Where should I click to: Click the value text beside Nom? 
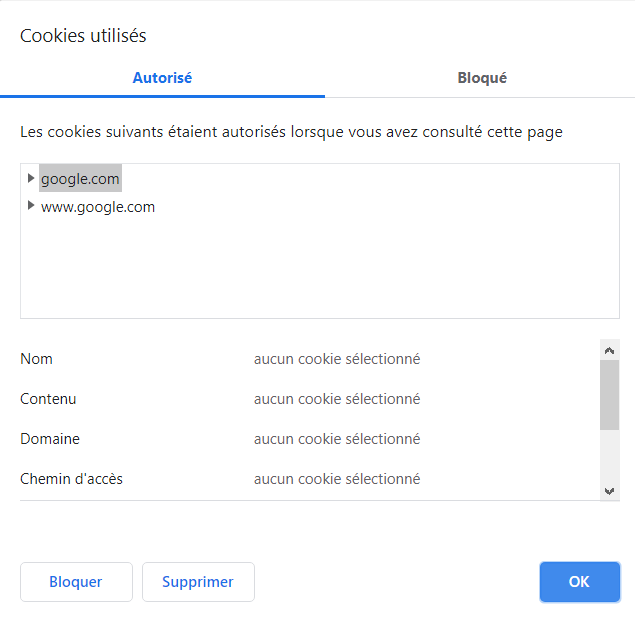click(x=337, y=359)
